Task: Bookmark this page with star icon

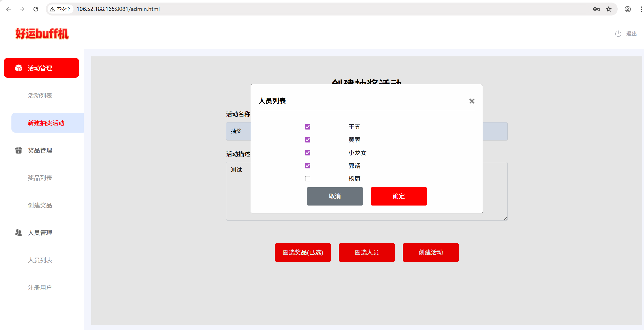Action: [609, 9]
